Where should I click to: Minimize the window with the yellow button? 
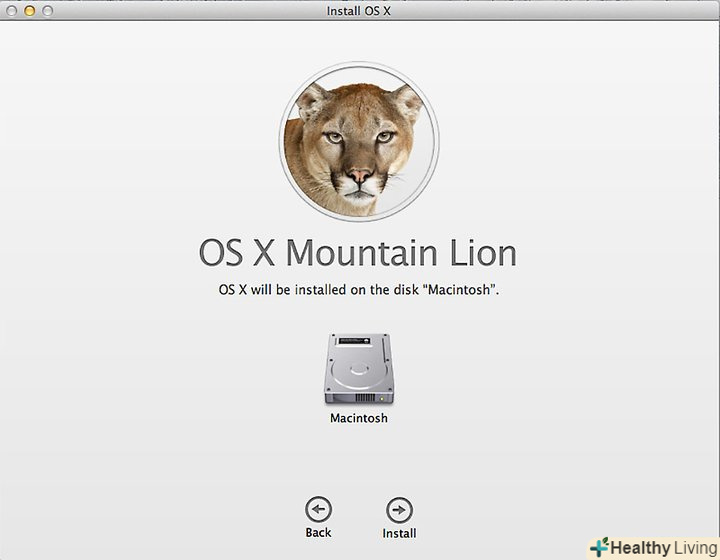[x=29, y=10]
